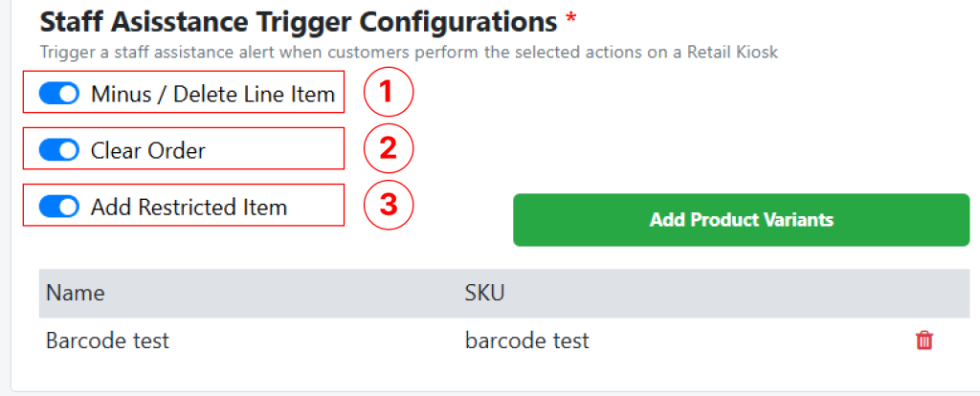Switch off Add Restricted Item toggle

tap(59, 207)
